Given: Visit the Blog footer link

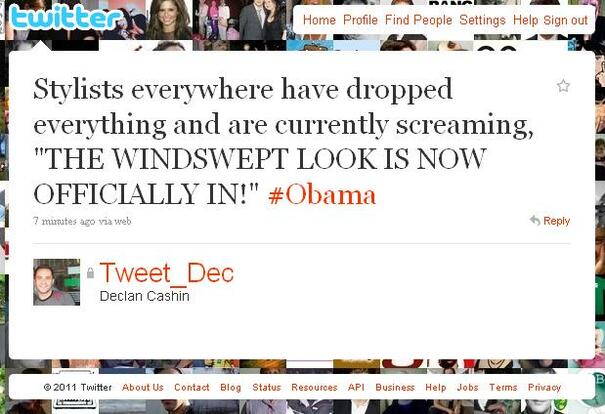Looking at the screenshot, I should coord(231,387).
